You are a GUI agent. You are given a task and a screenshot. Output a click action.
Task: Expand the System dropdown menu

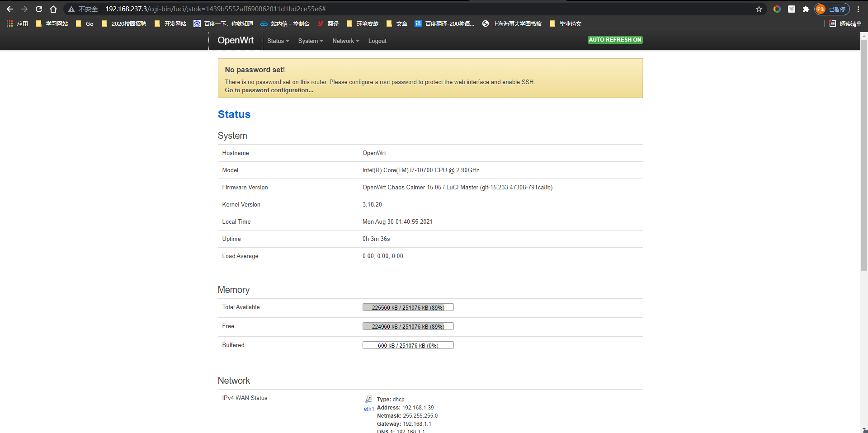(x=311, y=41)
